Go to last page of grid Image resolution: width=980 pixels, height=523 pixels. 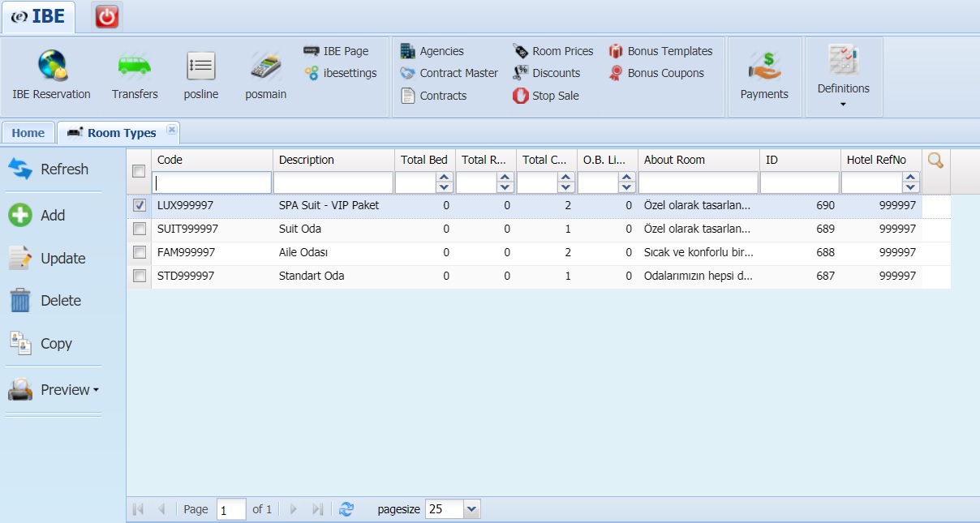pos(317,509)
